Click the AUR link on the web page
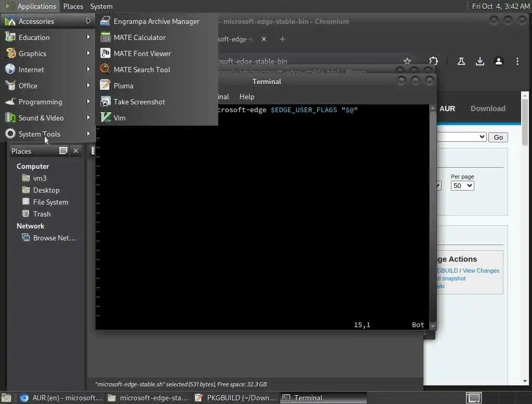The height and width of the screenshot is (404, 532). coord(447,109)
